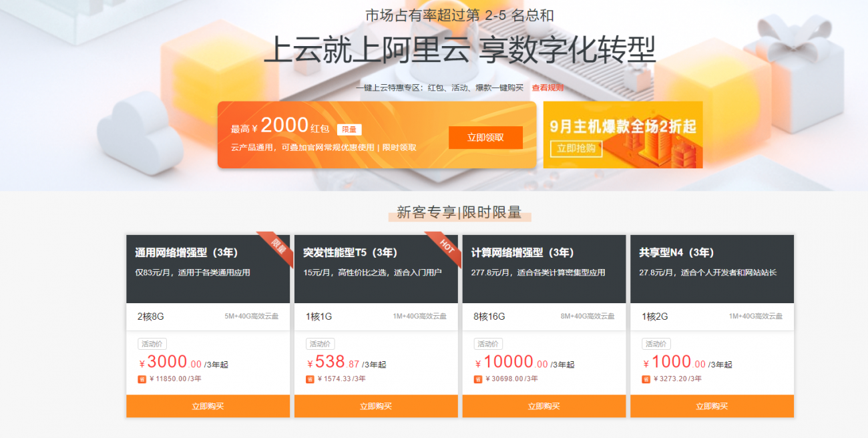Image resolution: width=868 pixels, height=438 pixels.
Task: Click the 仅83元/月，适用于各类通用应用 description
Action: [192, 272]
